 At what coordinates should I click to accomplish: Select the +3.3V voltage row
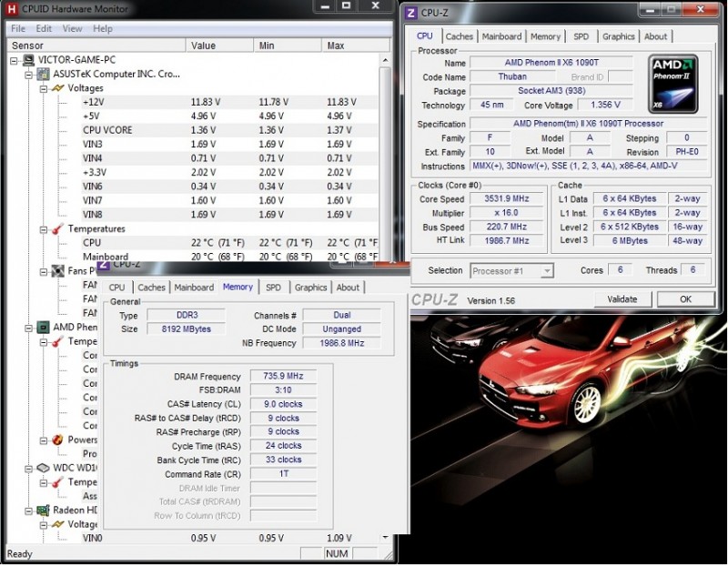(230, 172)
